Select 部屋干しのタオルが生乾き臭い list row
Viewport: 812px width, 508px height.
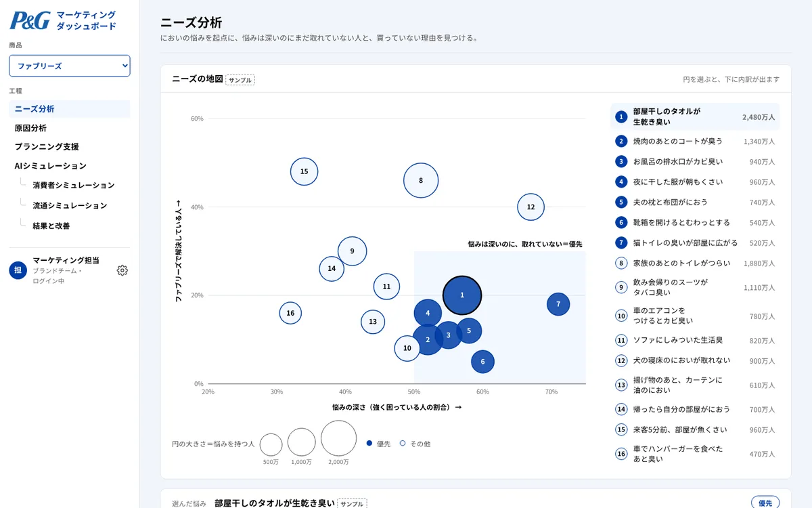[x=695, y=117]
